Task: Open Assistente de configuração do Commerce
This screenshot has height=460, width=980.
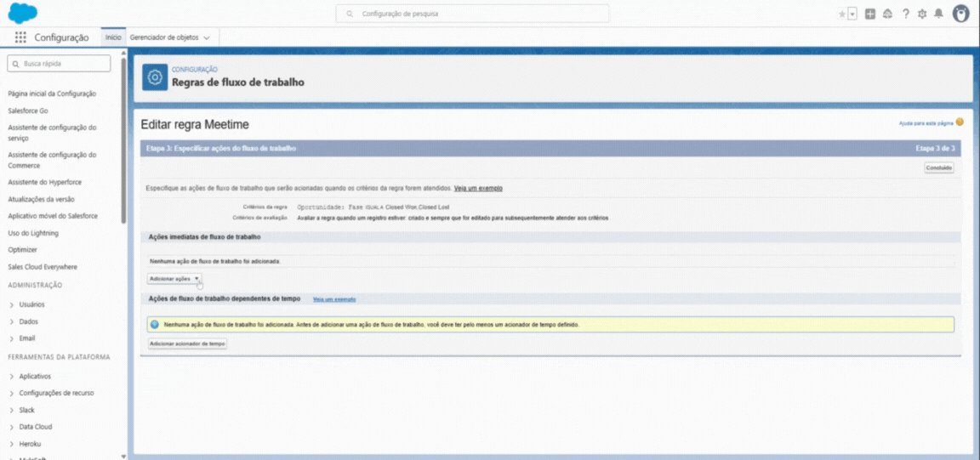Action: [x=52, y=160]
